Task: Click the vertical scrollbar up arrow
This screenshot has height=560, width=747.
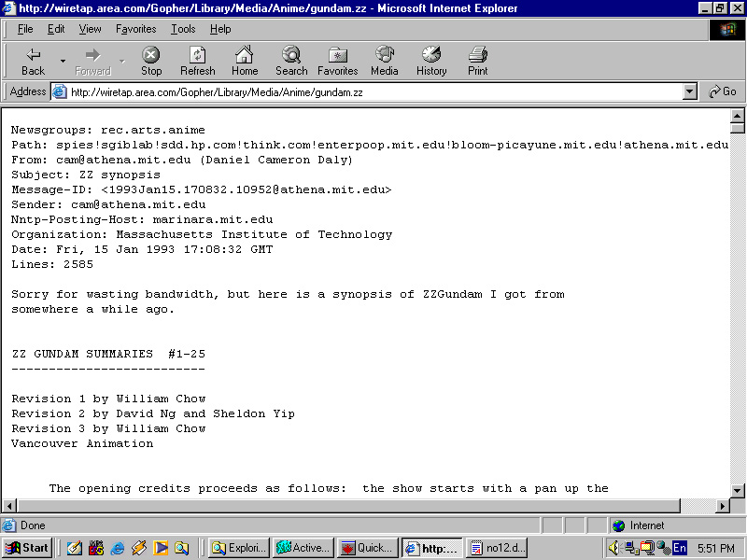Action: click(x=737, y=116)
